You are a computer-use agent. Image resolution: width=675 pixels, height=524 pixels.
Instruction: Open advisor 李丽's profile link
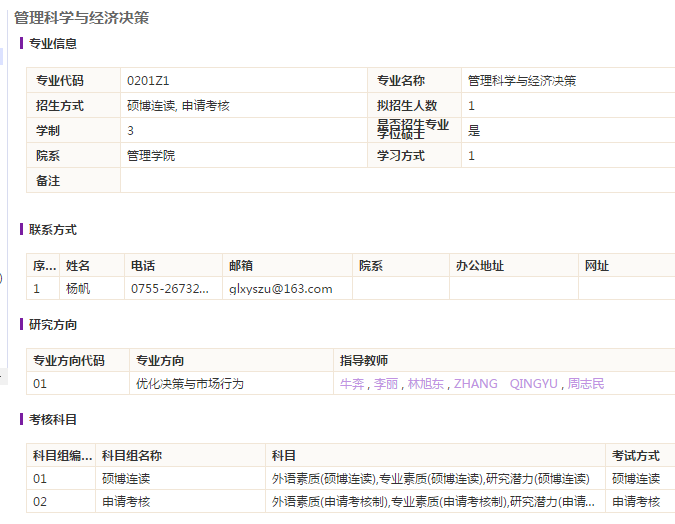point(385,384)
